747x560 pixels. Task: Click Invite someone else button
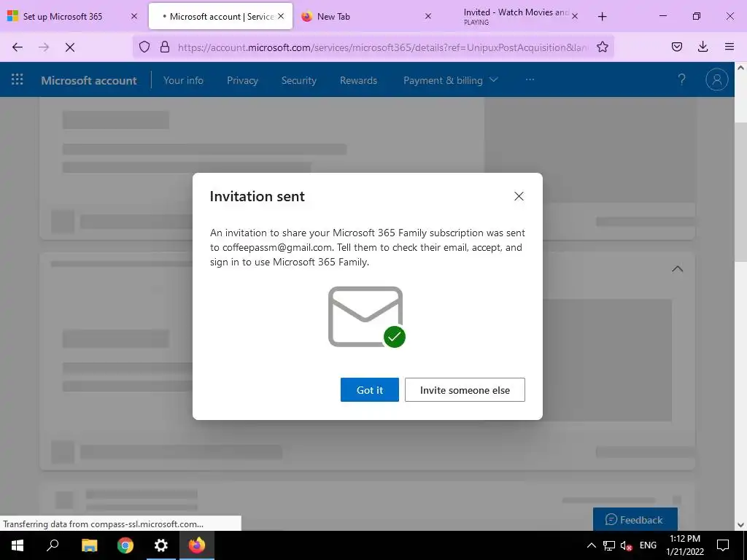coord(465,389)
